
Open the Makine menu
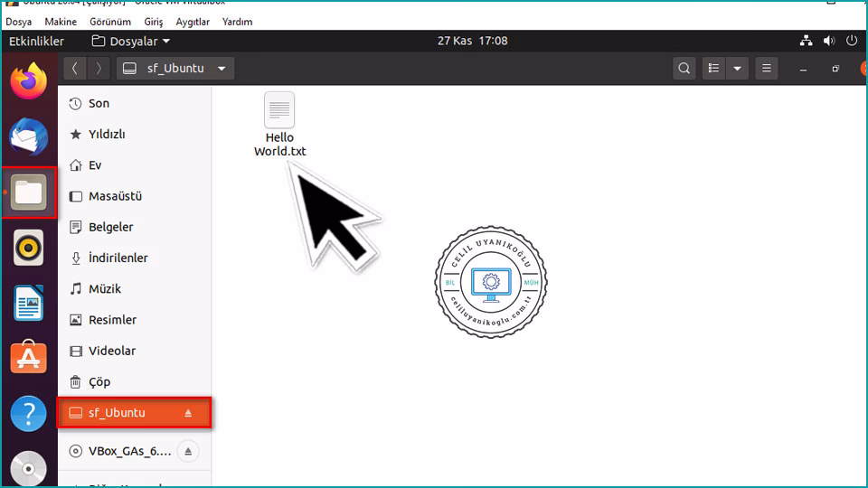tap(61, 22)
